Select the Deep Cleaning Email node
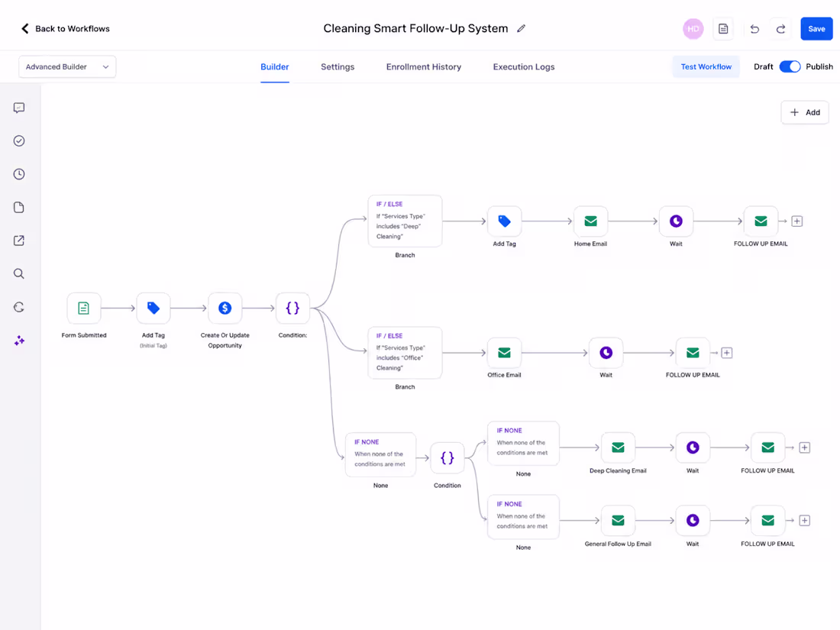Viewport: 840px width, 630px height. [619, 447]
